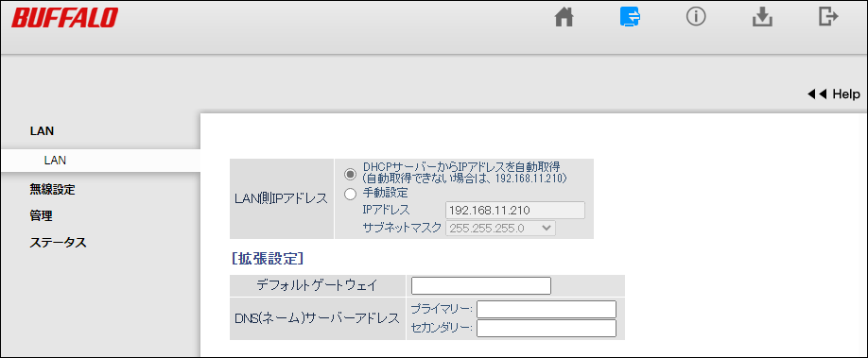Click the logout icon
Image resolution: width=868 pixels, height=358 pixels.
[828, 17]
